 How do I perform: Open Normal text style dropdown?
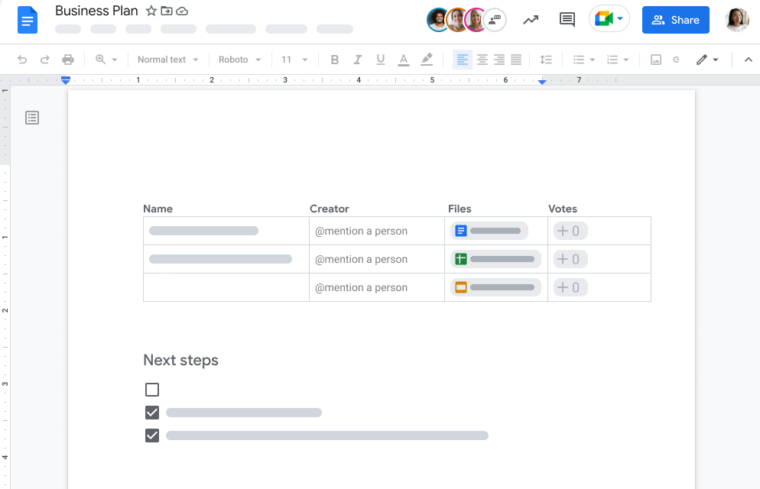click(x=168, y=60)
